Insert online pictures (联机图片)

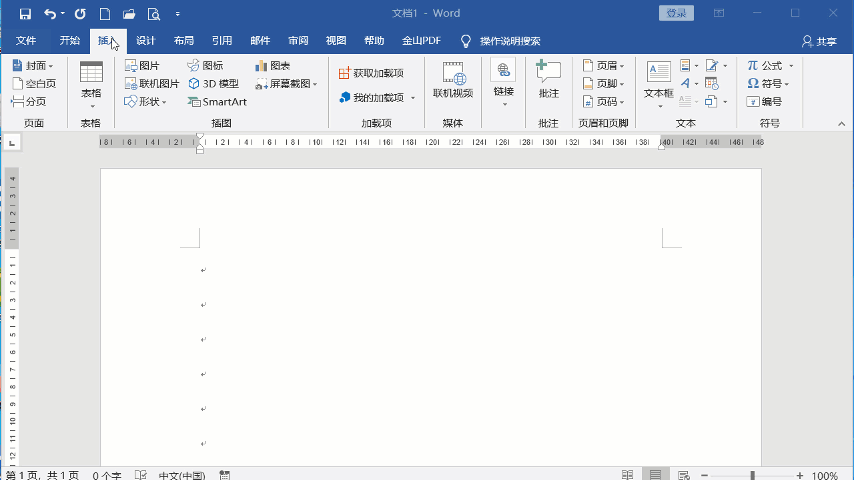point(152,83)
